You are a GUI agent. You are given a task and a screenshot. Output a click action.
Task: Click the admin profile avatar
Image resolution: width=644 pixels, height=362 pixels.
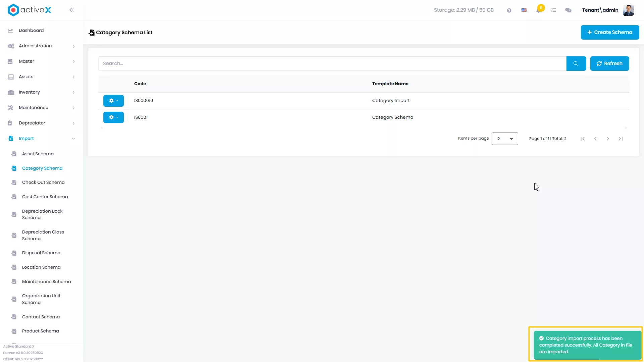[628, 10]
